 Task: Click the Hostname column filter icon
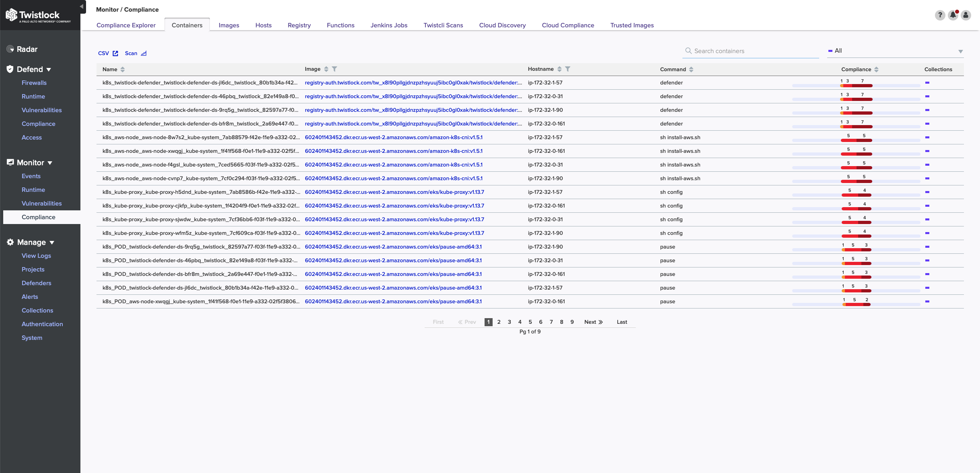(x=567, y=69)
